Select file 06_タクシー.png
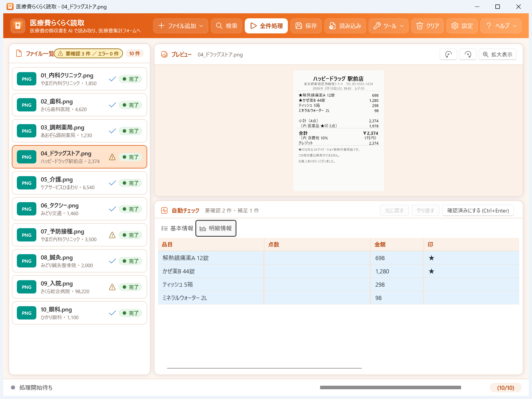Screen dimensions: 532x399 coord(80,209)
